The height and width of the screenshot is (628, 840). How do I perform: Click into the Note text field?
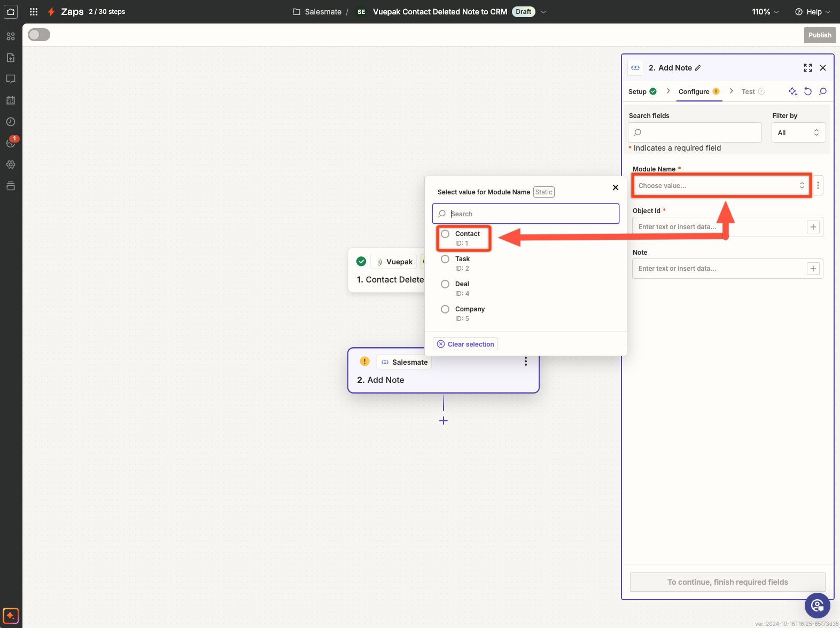(x=719, y=269)
